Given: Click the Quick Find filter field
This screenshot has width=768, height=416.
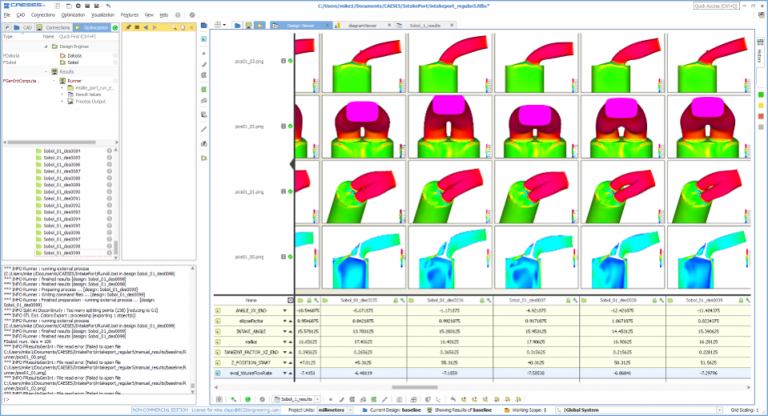Looking at the screenshot, I should 87,37.
